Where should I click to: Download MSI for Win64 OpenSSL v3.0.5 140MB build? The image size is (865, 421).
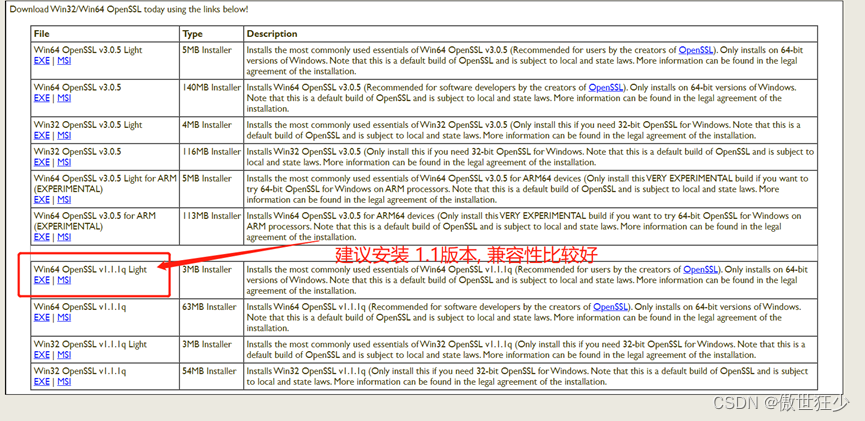click(x=64, y=98)
